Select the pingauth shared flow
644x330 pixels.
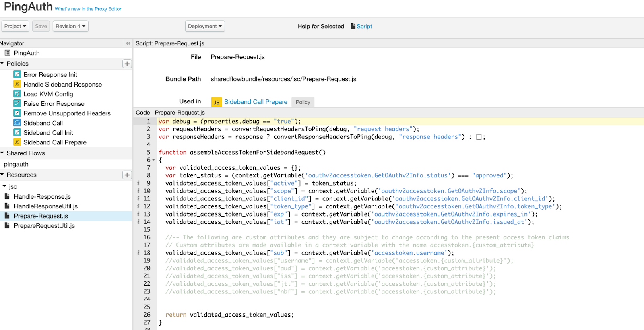16,164
